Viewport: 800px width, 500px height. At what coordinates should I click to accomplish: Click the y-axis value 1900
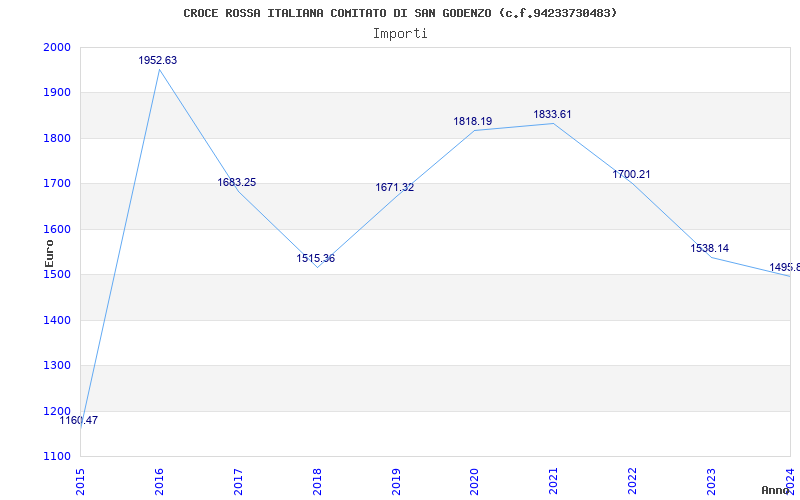coord(57,93)
